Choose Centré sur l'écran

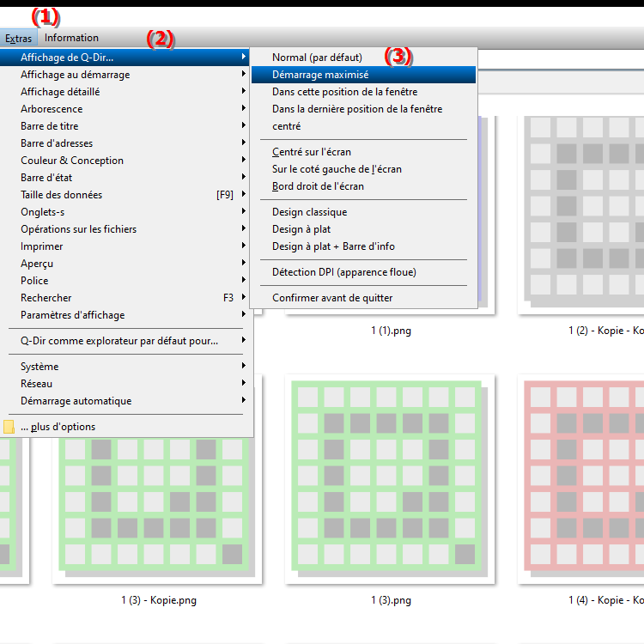(x=363, y=152)
